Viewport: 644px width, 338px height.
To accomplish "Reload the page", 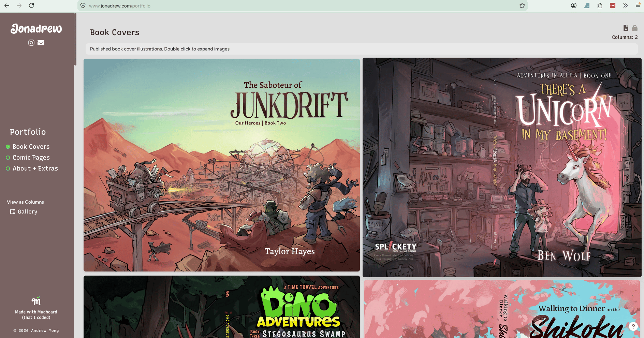I will tap(31, 5).
